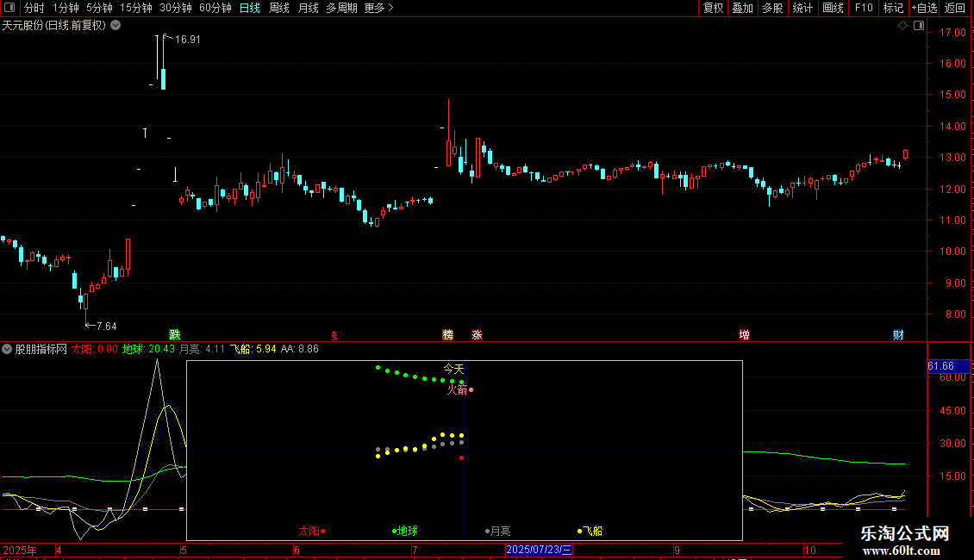
Task: Select the 5分钟 period
Action: (99, 8)
